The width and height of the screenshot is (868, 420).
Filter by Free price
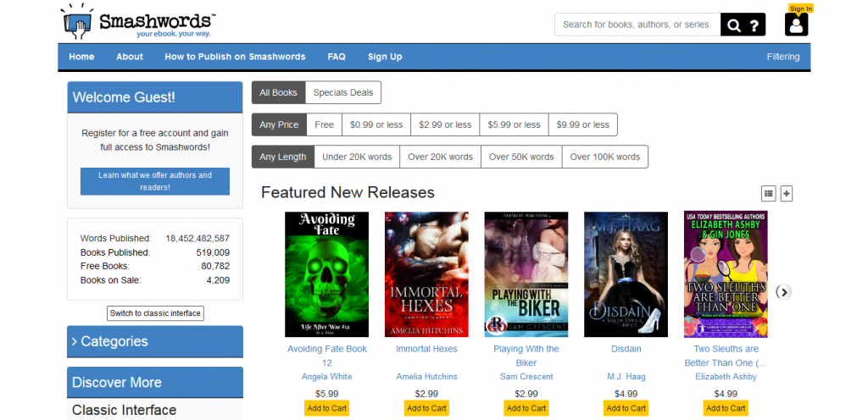pos(325,124)
